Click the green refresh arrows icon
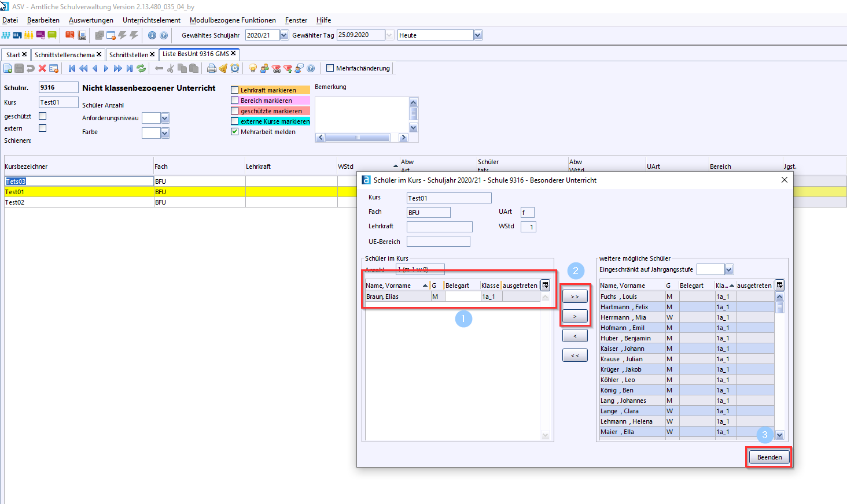Viewport: 847px width, 504px height. pyautogui.click(x=141, y=68)
